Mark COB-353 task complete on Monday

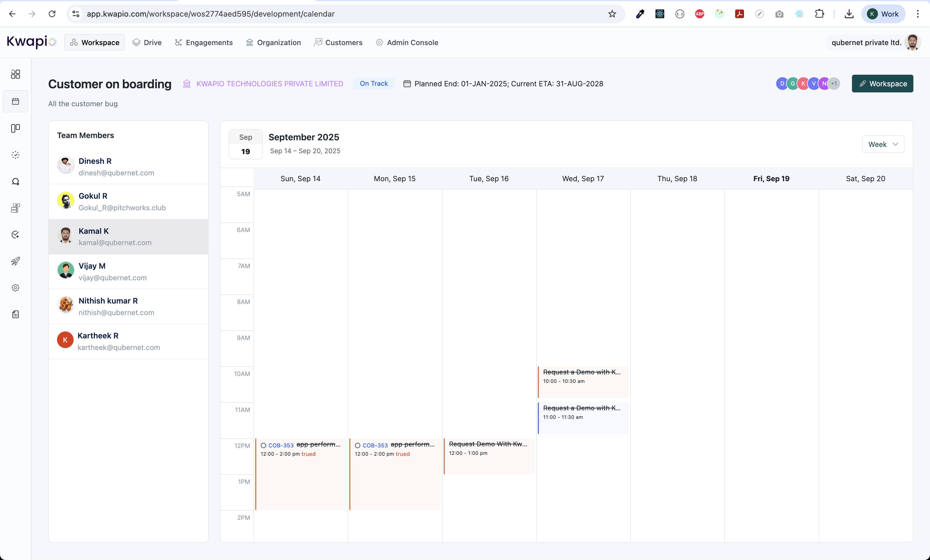point(357,445)
